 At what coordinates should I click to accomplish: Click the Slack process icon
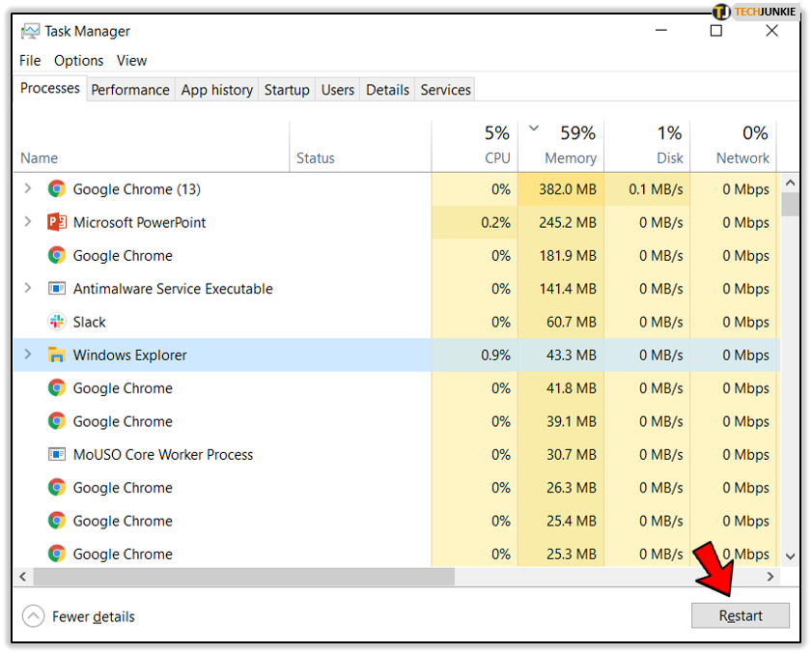coord(57,322)
